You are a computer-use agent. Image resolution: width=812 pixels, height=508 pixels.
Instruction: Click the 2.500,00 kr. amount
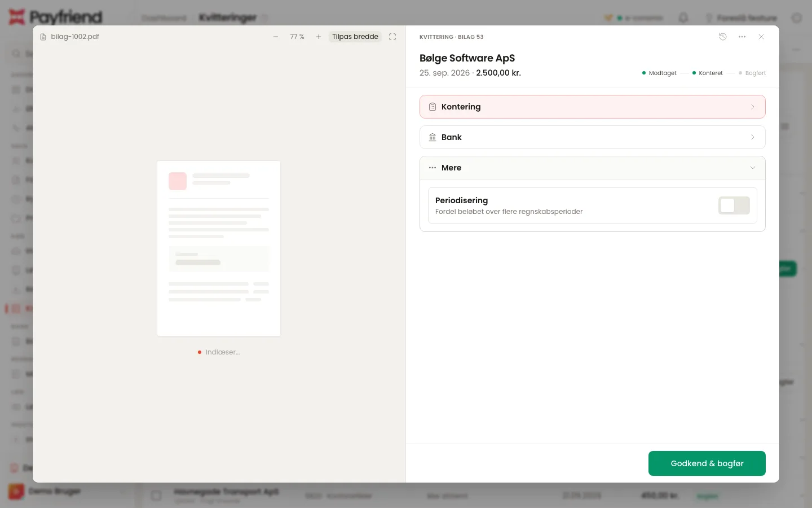pyautogui.click(x=498, y=73)
